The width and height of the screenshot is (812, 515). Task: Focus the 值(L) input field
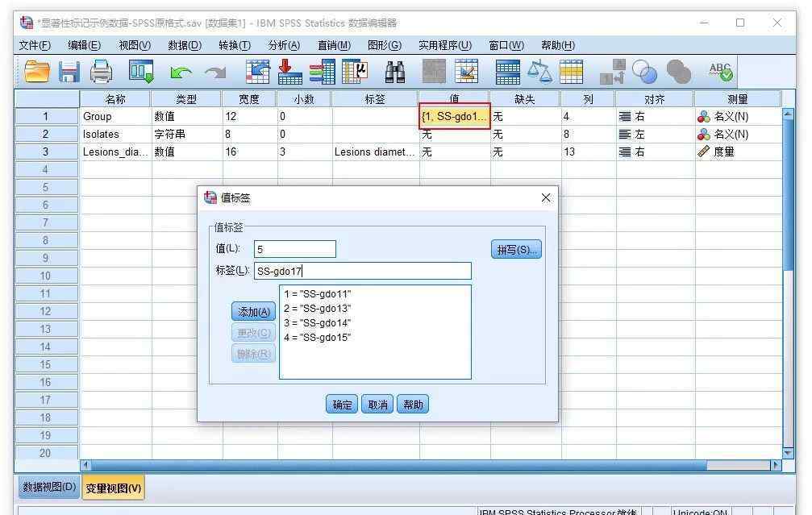pos(295,249)
